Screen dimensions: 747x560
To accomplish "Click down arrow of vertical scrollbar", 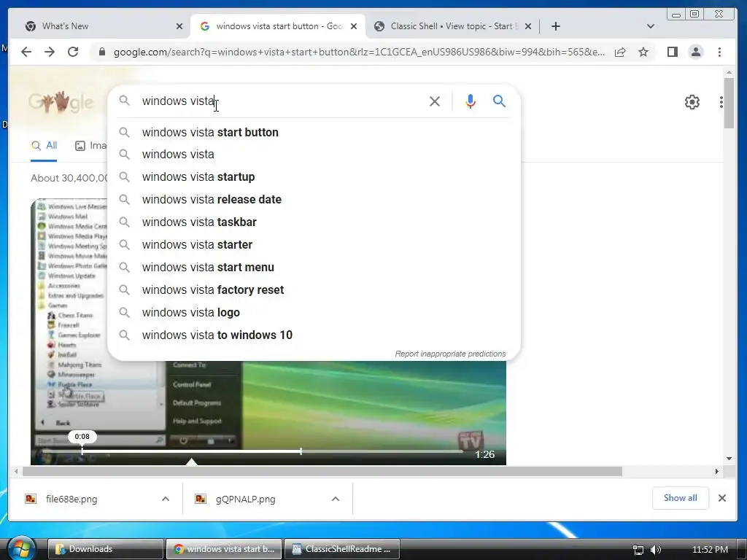I will tap(729, 459).
